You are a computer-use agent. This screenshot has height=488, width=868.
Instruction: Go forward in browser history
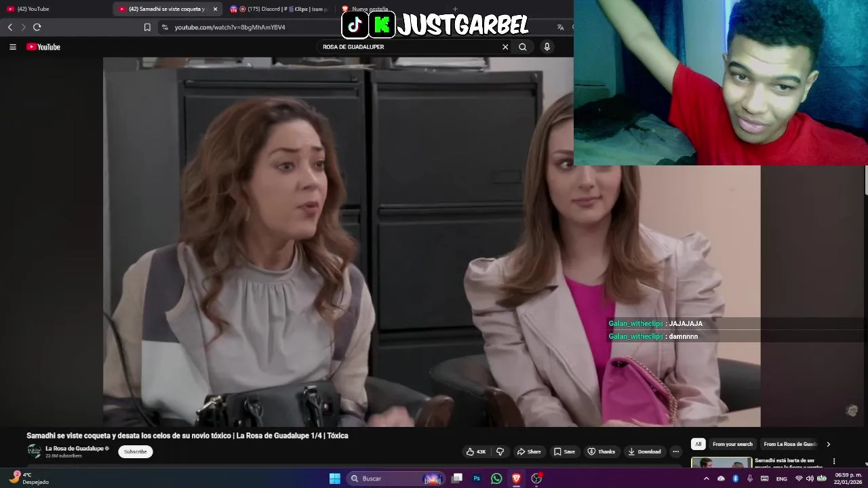click(23, 27)
